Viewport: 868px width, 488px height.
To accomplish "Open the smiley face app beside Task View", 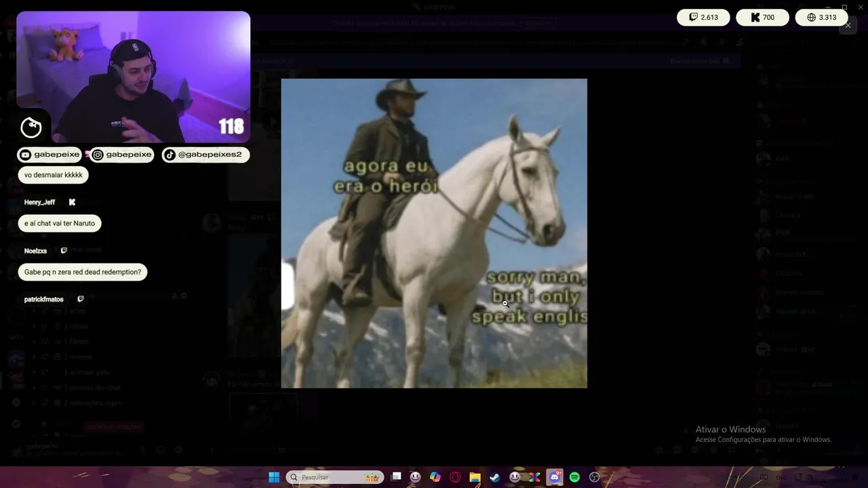I will 416,477.
